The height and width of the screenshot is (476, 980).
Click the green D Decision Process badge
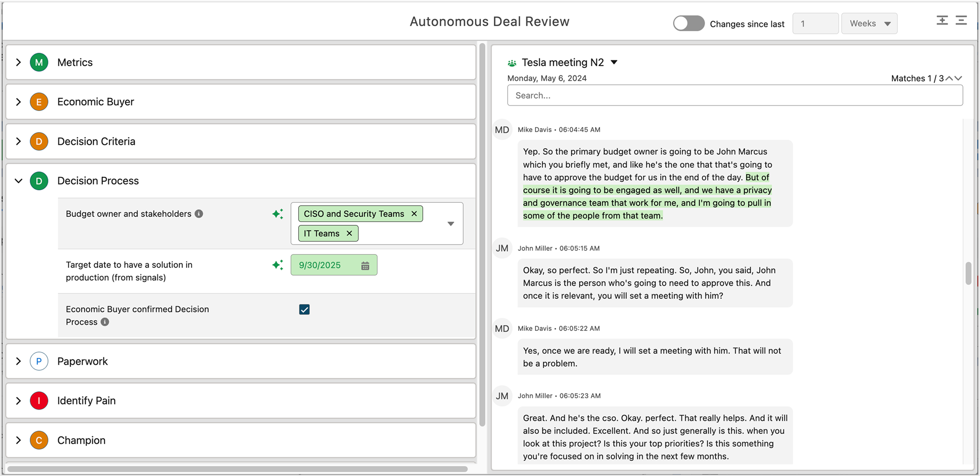[39, 181]
